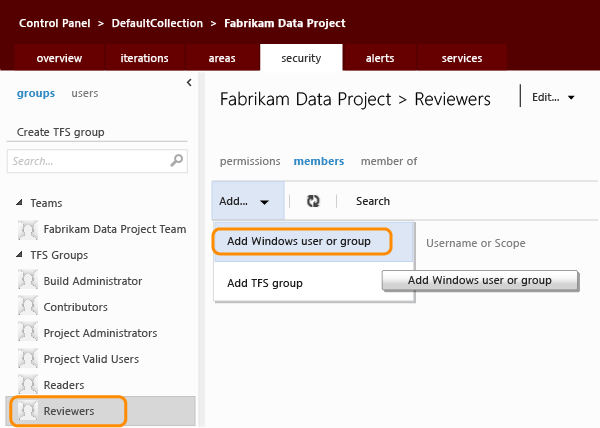Click the Build Administrator group avatar icon

point(28,281)
